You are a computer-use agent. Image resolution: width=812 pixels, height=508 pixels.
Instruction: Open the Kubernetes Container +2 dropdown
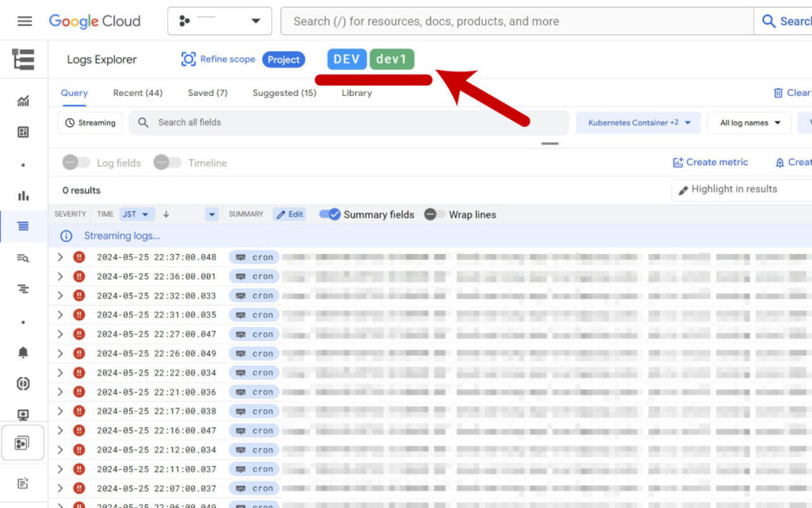(638, 123)
